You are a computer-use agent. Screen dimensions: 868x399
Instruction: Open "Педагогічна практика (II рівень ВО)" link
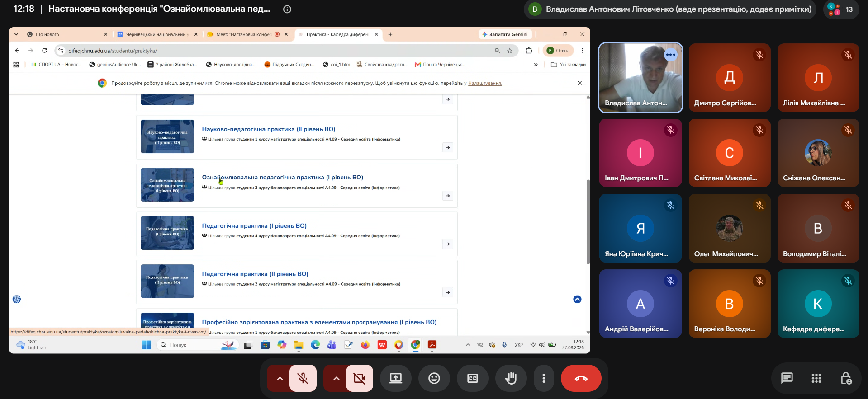click(x=255, y=274)
